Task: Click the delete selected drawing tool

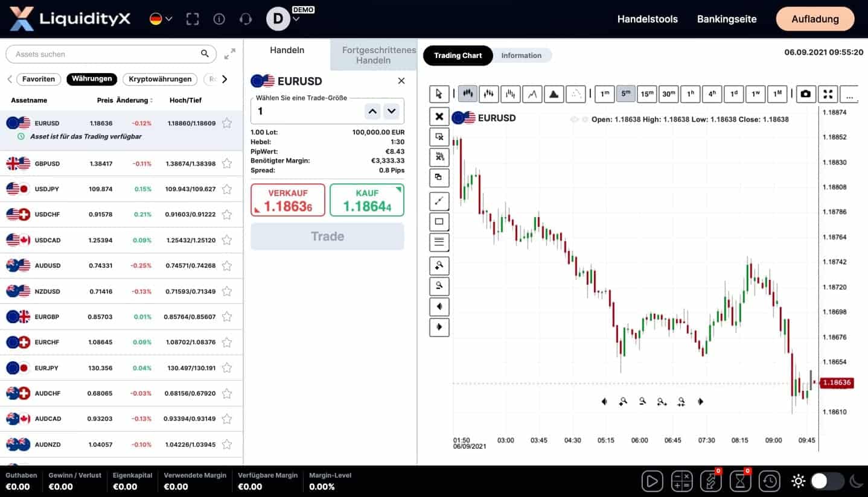Action: point(439,138)
